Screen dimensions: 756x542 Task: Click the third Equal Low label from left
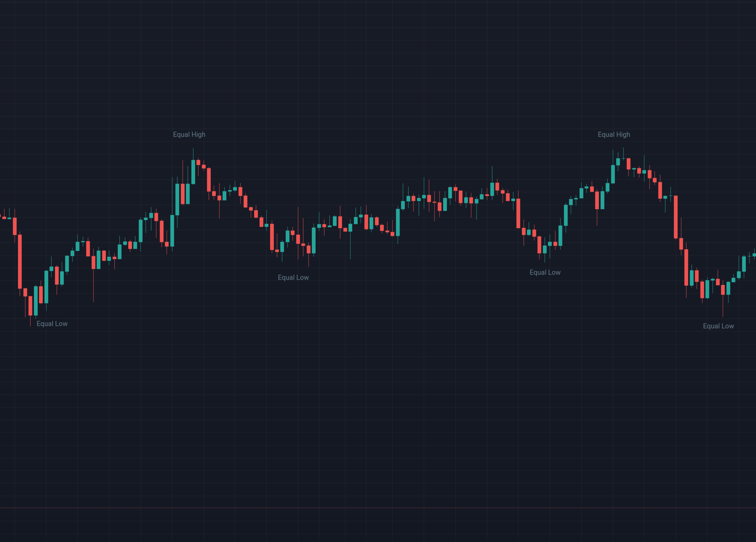[x=545, y=273]
